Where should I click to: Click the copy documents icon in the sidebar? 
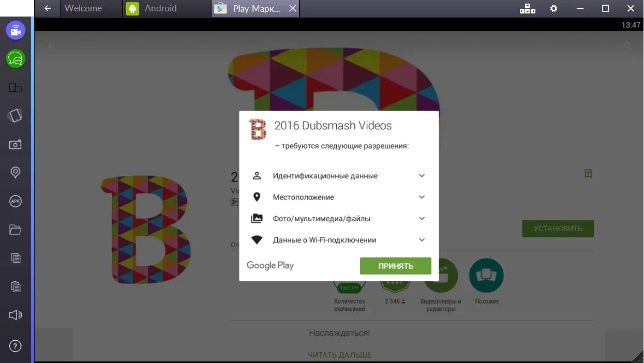pos(16,258)
